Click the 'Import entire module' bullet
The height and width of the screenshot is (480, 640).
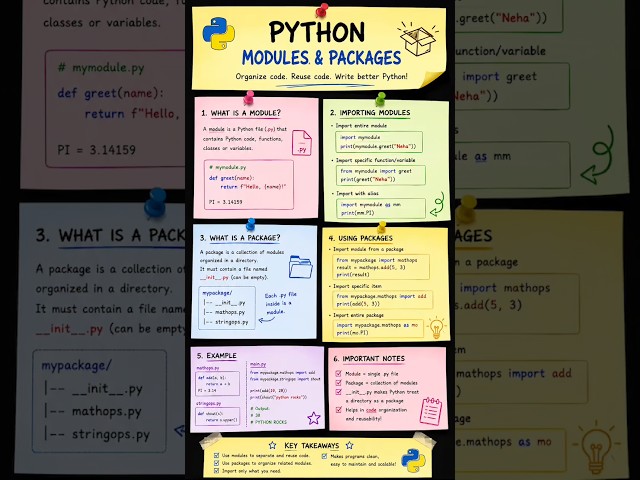361,126
